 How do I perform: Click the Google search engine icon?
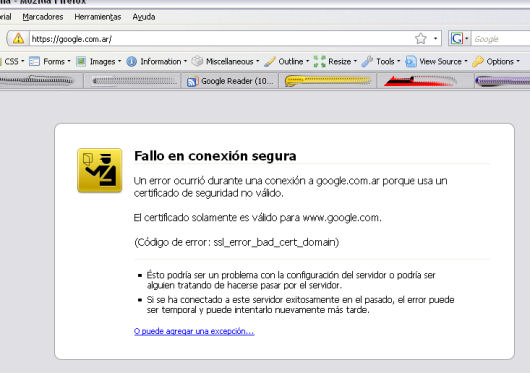(x=457, y=39)
